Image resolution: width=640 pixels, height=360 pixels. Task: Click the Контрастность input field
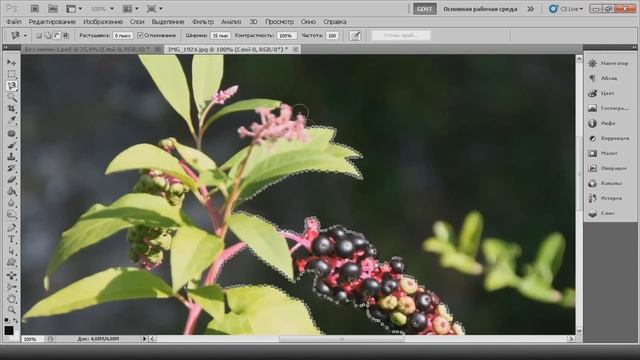tap(286, 36)
